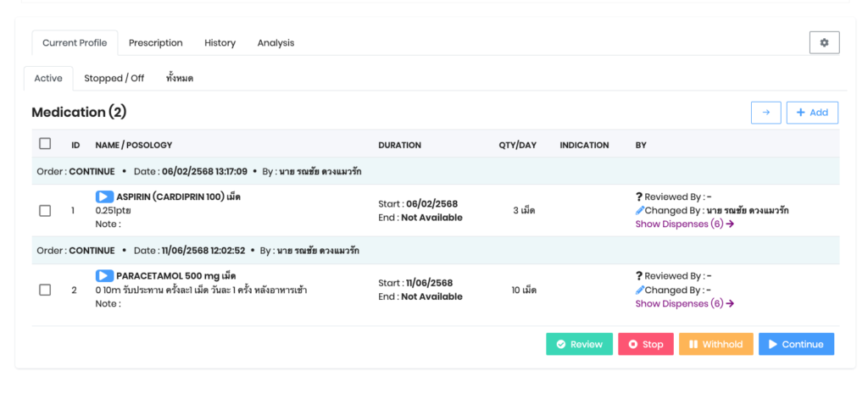Click the orange Withhold button
This screenshot has width=868, height=393.
tap(715, 344)
